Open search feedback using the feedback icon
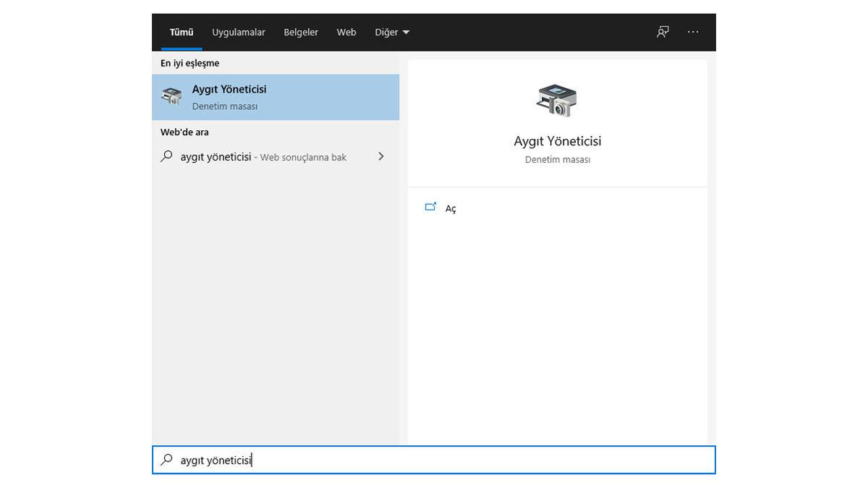The width and height of the screenshot is (868, 488). [x=662, y=32]
